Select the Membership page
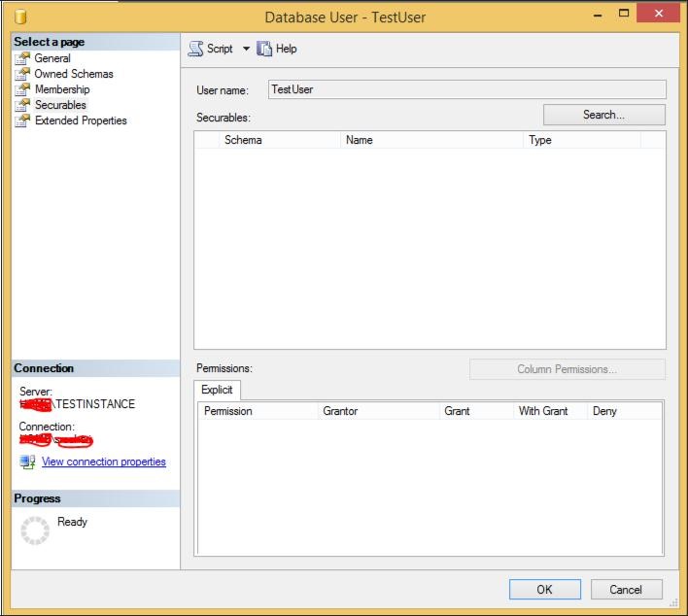This screenshot has width=688, height=616. [62, 89]
